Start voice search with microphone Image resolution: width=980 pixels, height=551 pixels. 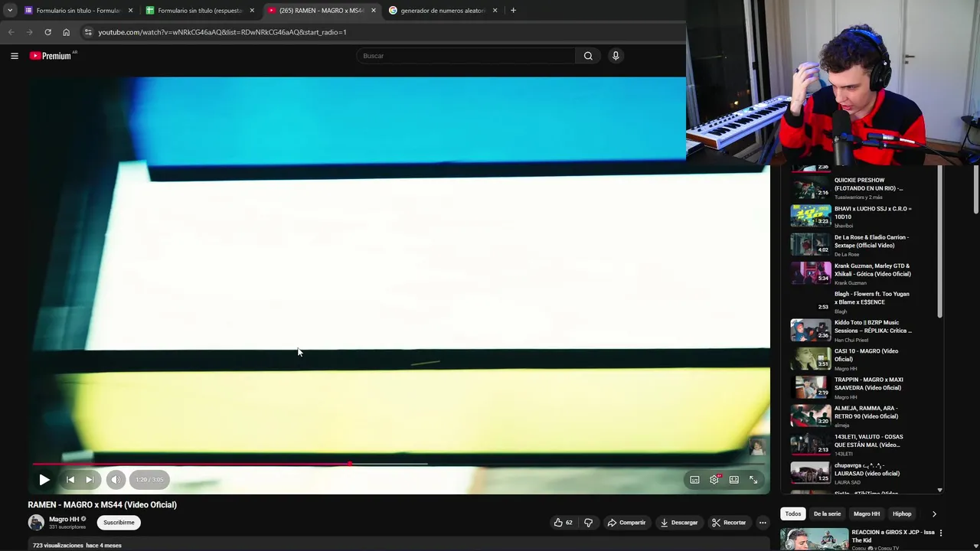[616, 56]
